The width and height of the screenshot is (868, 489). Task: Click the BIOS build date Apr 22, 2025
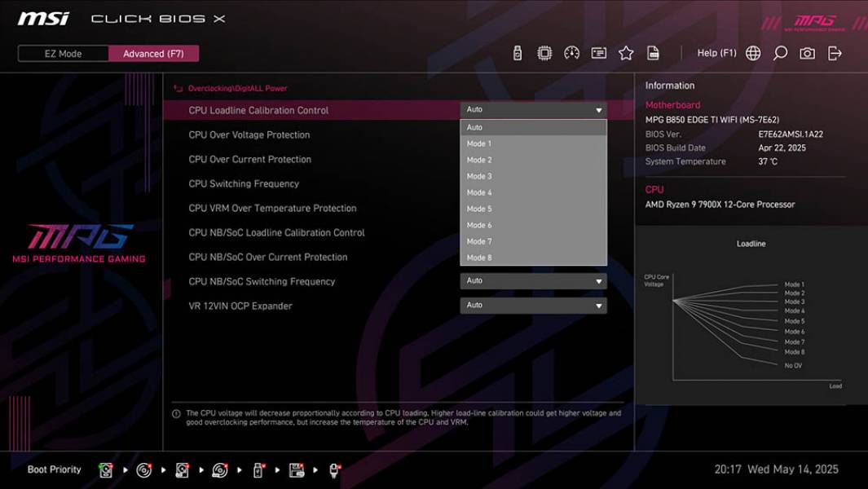(x=782, y=148)
